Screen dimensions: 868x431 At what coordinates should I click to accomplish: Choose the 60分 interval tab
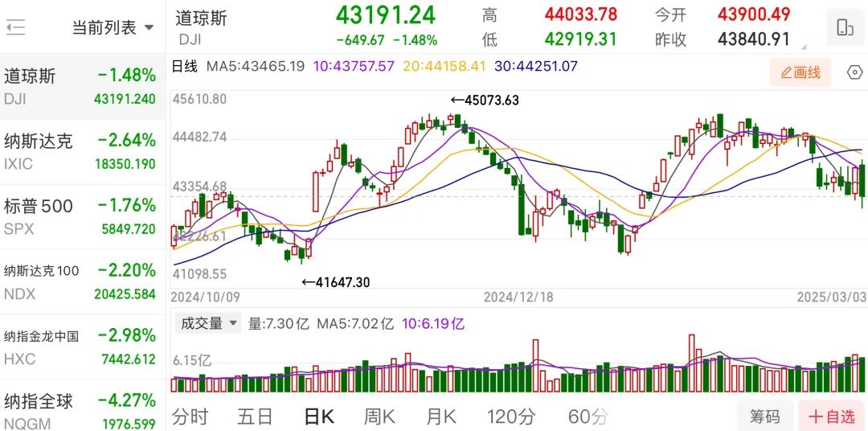pos(588,417)
